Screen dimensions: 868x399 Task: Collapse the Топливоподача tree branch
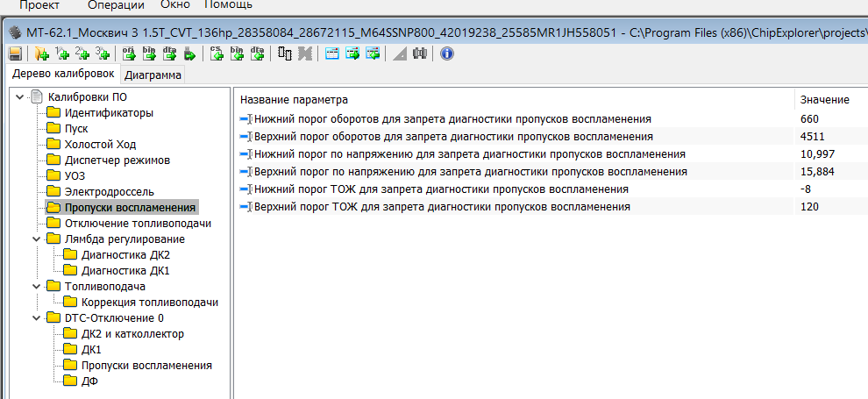click(36, 287)
